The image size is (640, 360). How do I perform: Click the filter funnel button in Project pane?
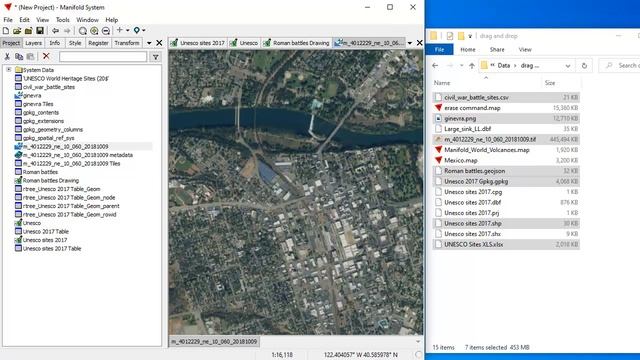(156, 57)
